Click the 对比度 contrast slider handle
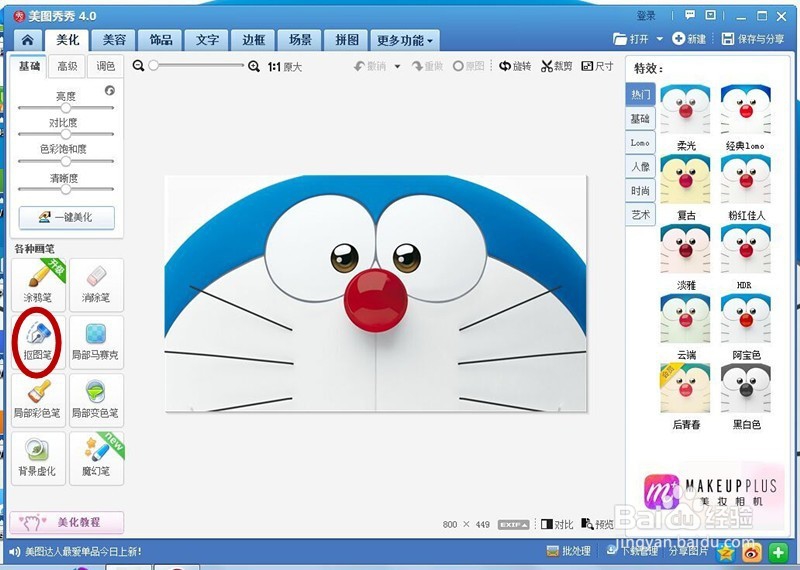Screen dimensions: 800x570 66,134
